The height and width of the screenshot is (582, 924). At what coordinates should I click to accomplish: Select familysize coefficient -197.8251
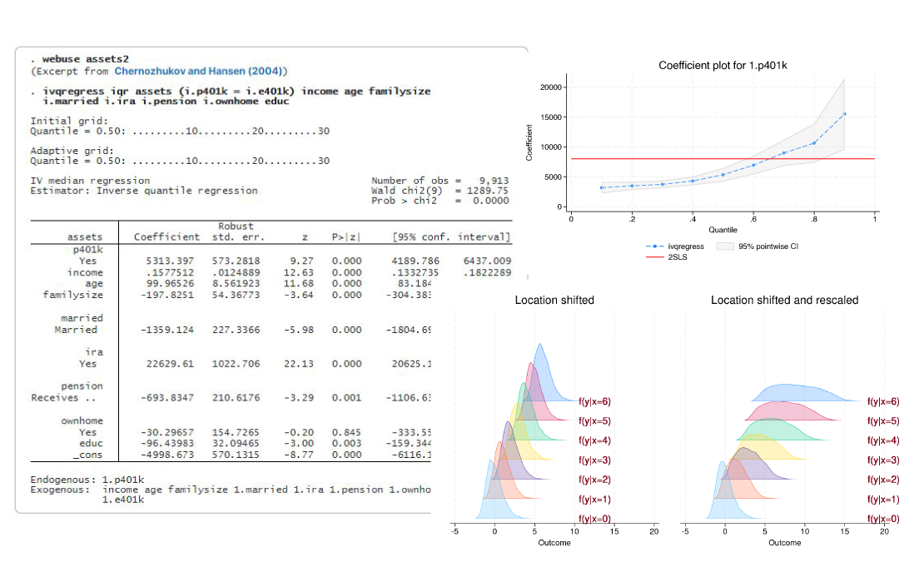[167, 295]
